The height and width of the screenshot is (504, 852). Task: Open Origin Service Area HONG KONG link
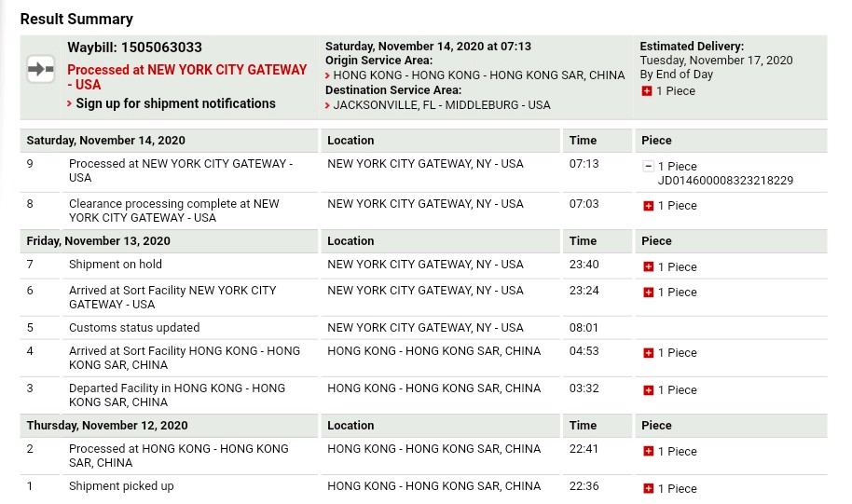479,75
